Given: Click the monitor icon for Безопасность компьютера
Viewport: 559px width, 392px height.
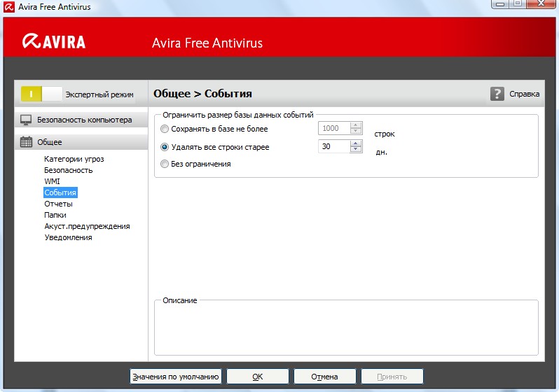Looking at the screenshot, I should click(x=26, y=120).
